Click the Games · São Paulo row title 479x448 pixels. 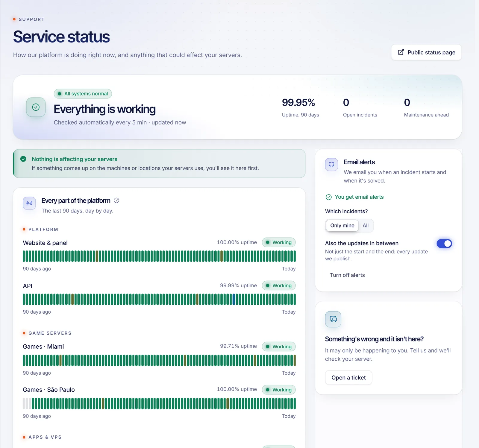pyautogui.click(x=49, y=390)
